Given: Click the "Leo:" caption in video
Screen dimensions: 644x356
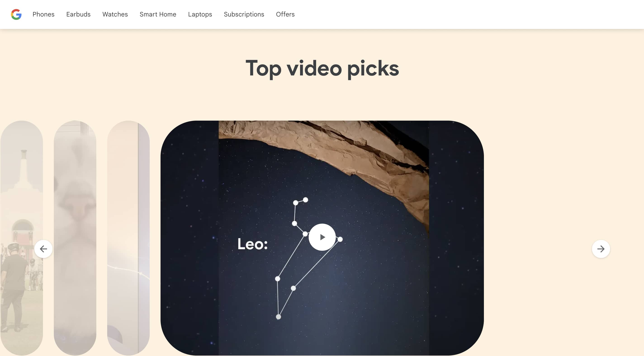Looking at the screenshot, I should tap(253, 244).
